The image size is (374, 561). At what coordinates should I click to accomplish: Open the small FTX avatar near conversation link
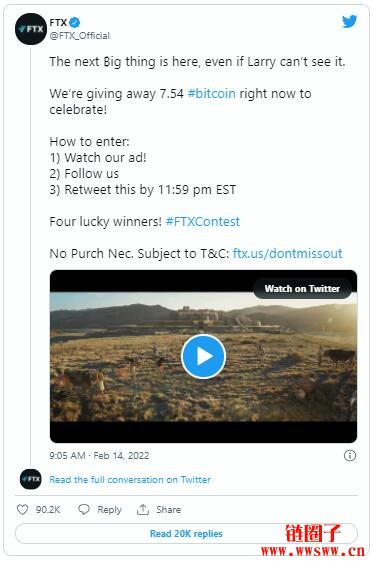pos(31,479)
